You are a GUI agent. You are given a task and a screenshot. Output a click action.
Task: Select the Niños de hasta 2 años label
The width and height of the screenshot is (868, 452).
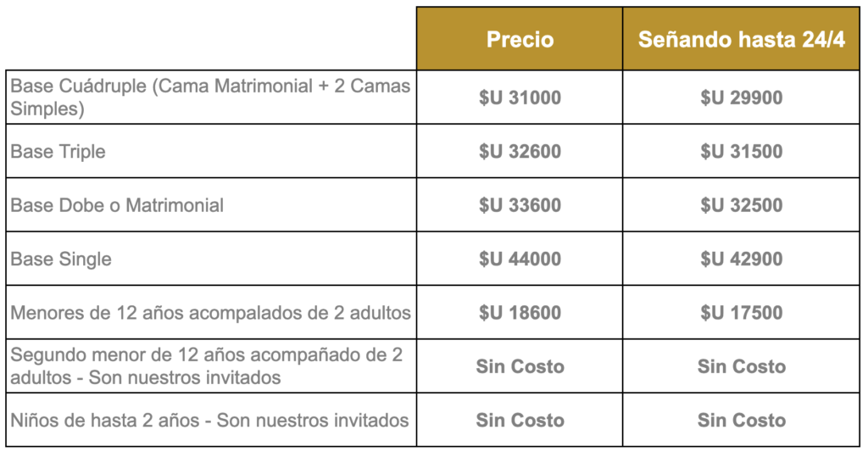tap(209, 420)
